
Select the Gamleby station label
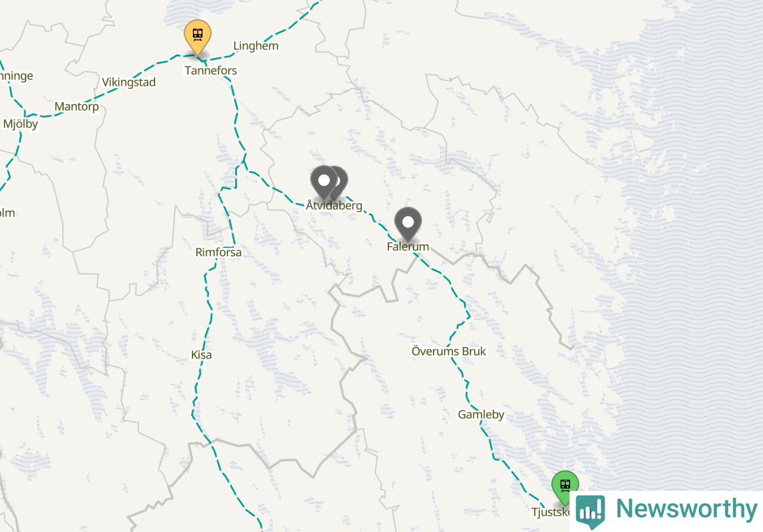coord(481,415)
